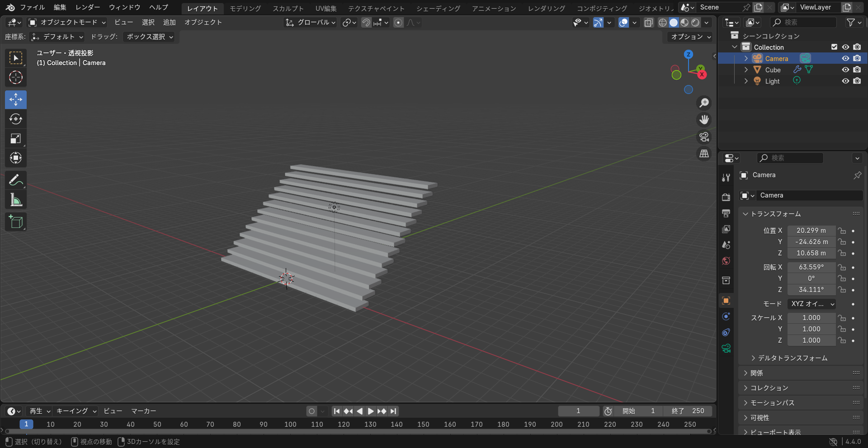Select the 3D Cursor tool
This screenshot has width=868, height=448.
pos(16,77)
